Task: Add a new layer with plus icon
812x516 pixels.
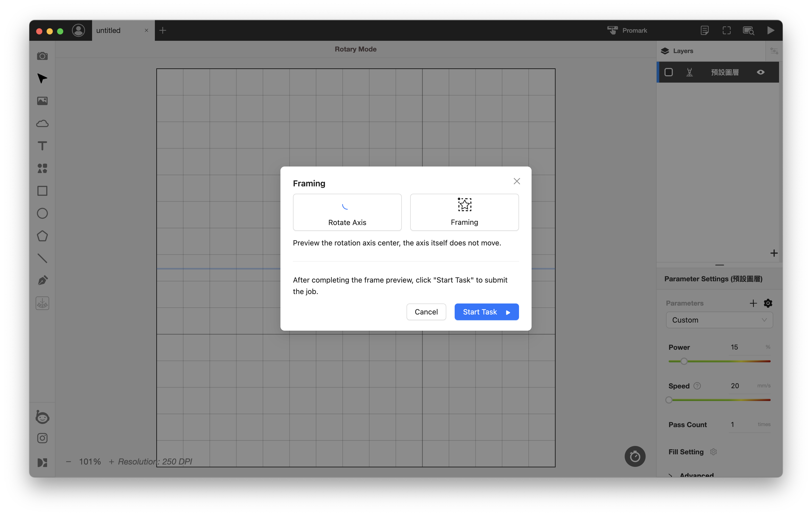Action: point(774,253)
